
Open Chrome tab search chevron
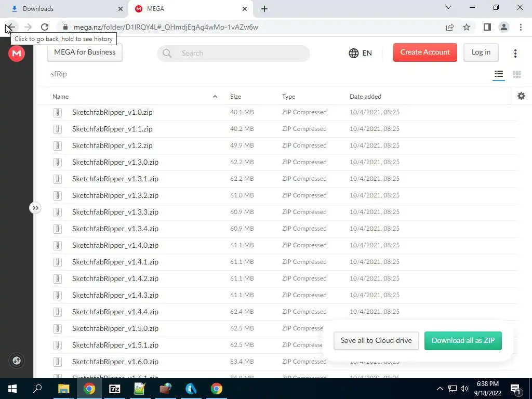click(448, 7)
